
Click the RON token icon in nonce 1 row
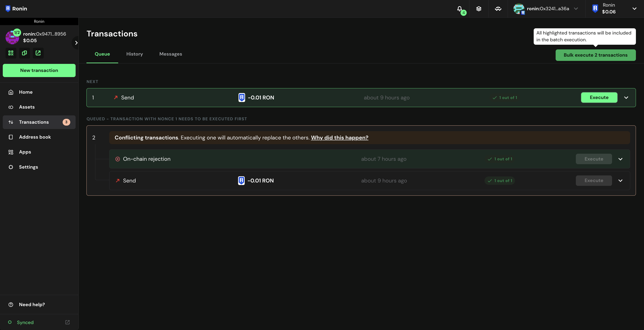(242, 98)
